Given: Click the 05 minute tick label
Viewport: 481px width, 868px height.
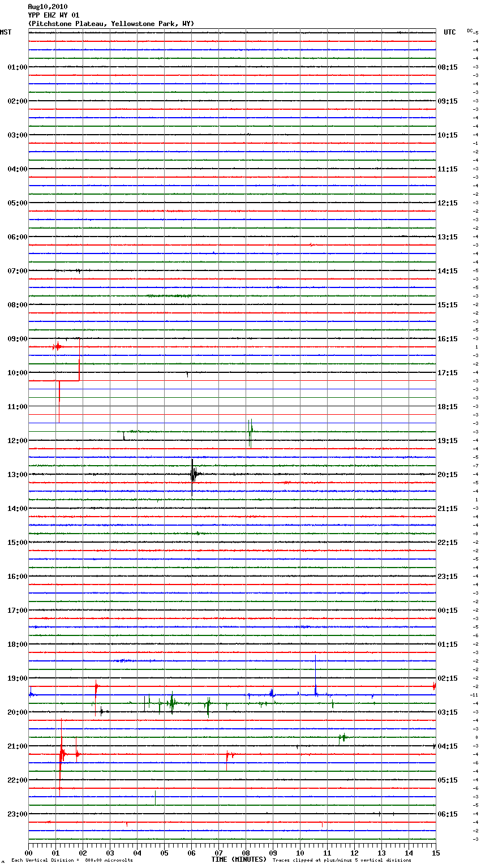Looking at the screenshot, I should click(164, 853).
